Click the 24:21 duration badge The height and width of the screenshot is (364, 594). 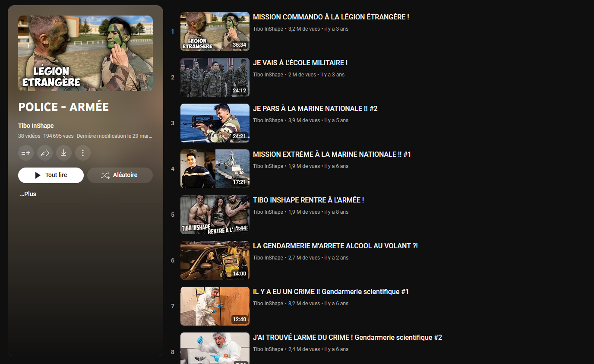coord(239,136)
